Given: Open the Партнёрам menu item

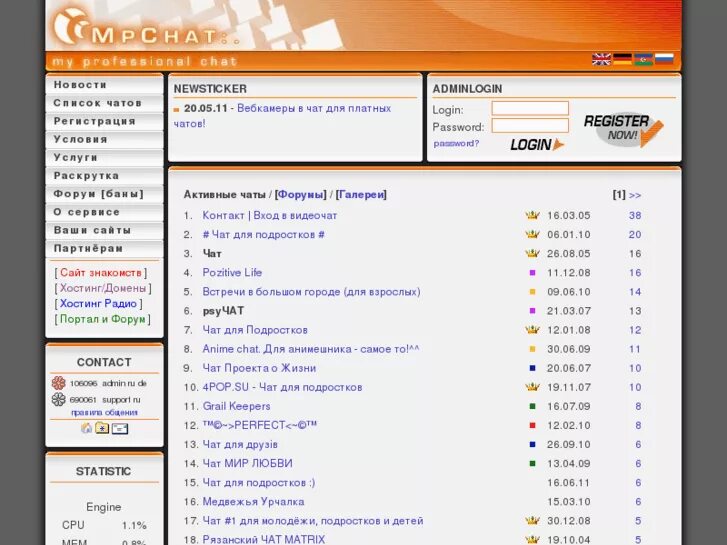Looking at the screenshot, I should [104, 248].
